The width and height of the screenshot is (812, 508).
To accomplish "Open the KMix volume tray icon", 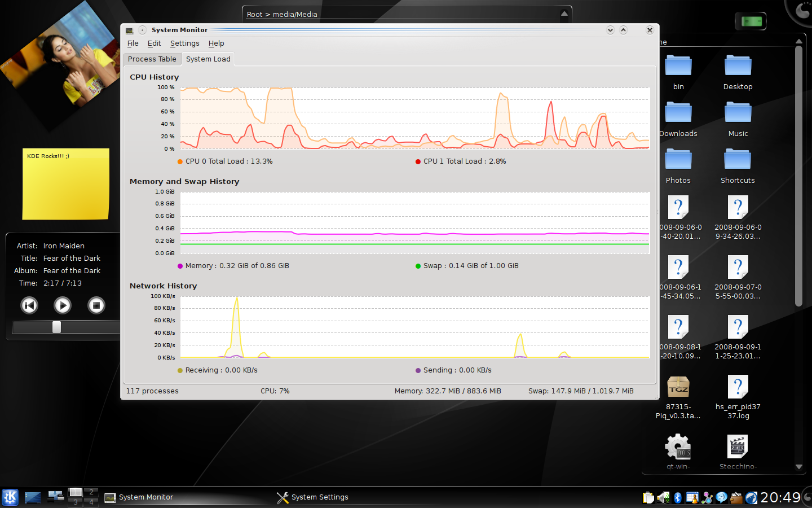I will coord(663,497).
